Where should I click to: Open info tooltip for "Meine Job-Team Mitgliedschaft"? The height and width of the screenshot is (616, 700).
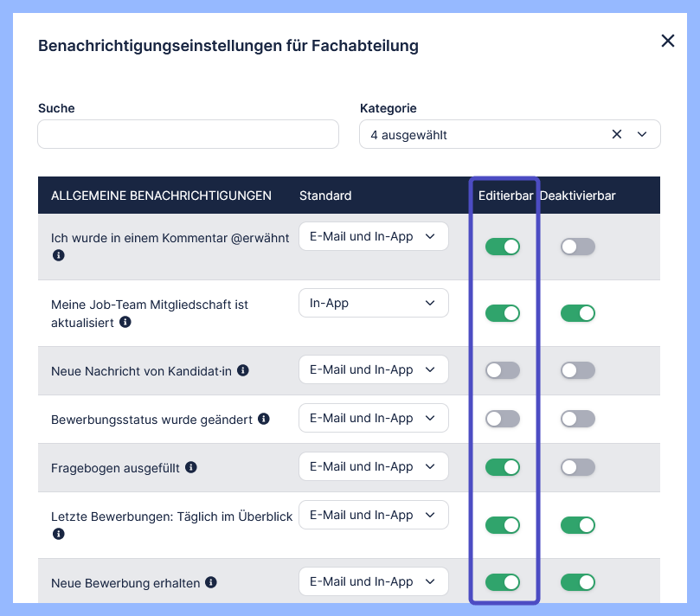point(125,323)
